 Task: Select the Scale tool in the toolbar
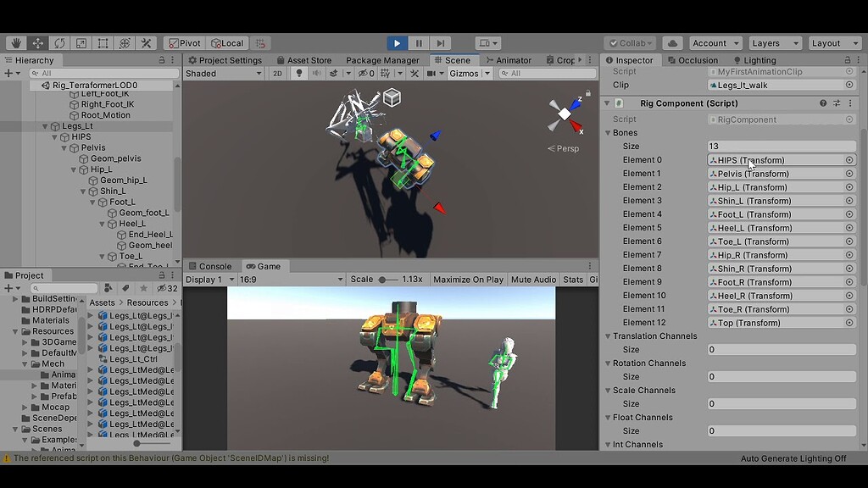pyautogui.click(x=79, y=42)
